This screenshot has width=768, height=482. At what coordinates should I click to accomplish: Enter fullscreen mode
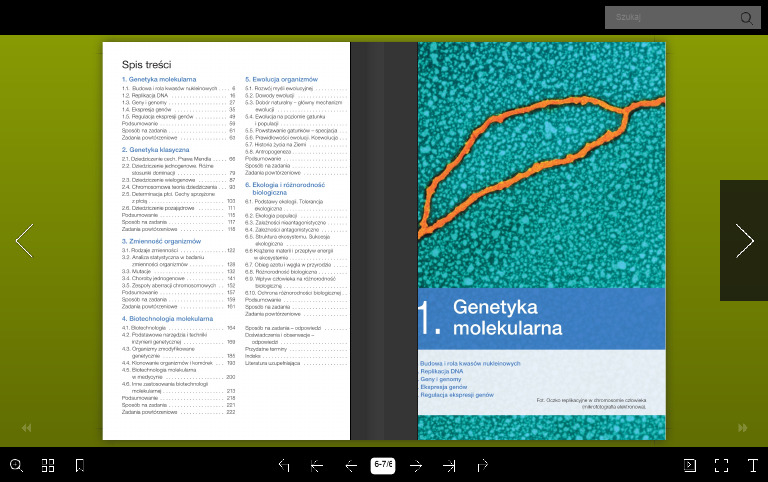click(721, 465)
